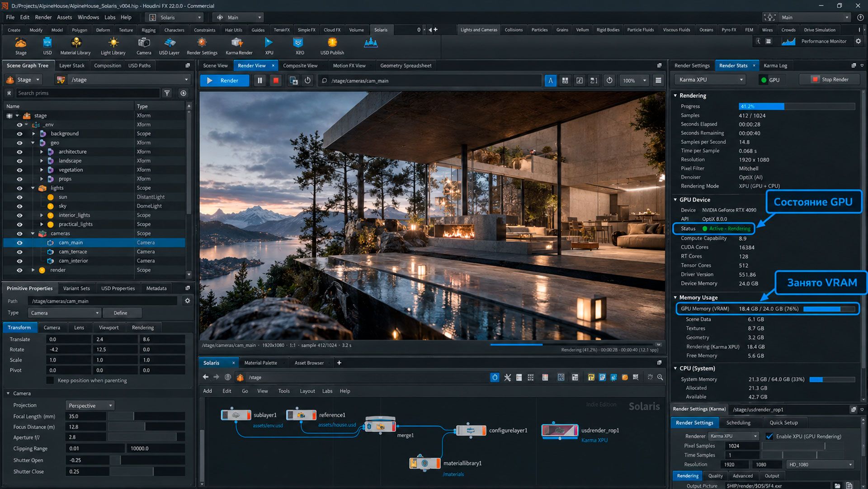Open the Solaris desktop dropdown

(175, 18)
